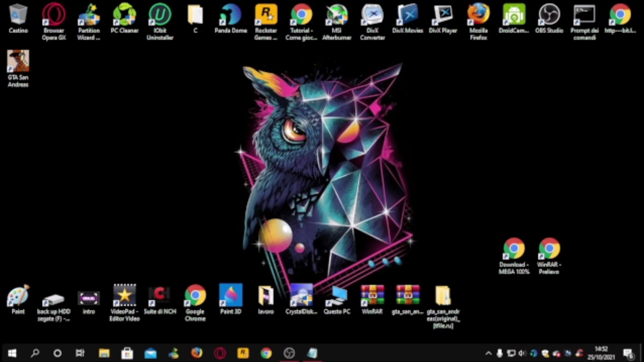Select the DivX Player icon
Image resolution: width=644 pixels, height=362 pixels.
[x=443, y=19]
